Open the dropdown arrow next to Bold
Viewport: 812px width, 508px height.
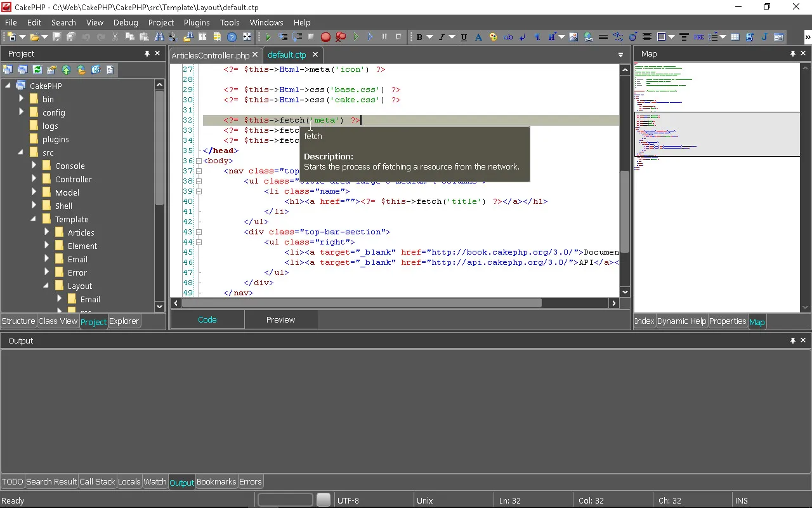429,37
